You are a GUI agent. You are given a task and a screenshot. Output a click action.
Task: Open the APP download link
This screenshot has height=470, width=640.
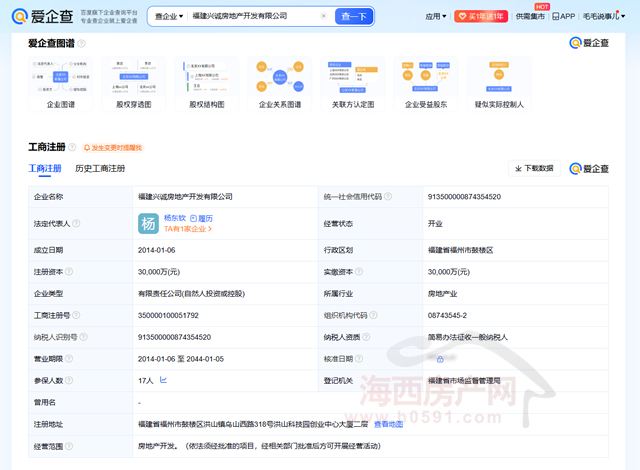(563, 16)
